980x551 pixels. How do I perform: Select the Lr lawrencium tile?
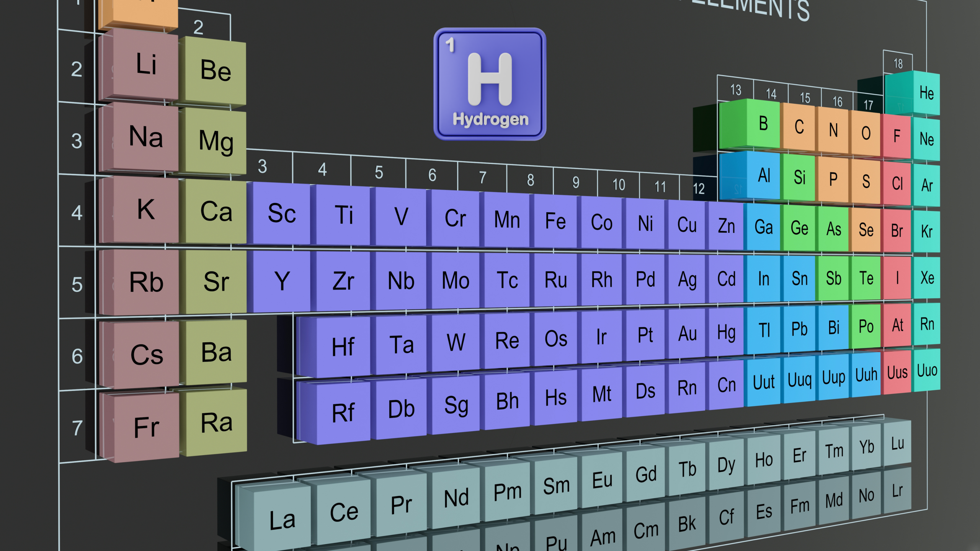897,491
